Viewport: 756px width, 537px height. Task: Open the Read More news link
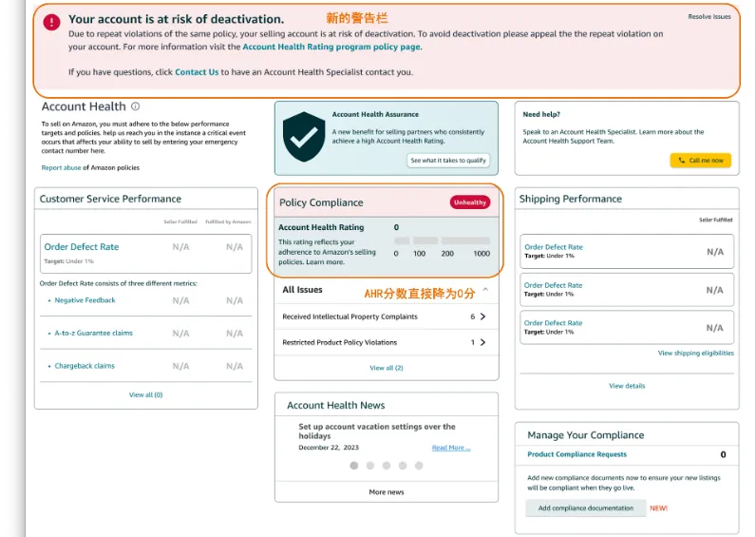(450, 448)
